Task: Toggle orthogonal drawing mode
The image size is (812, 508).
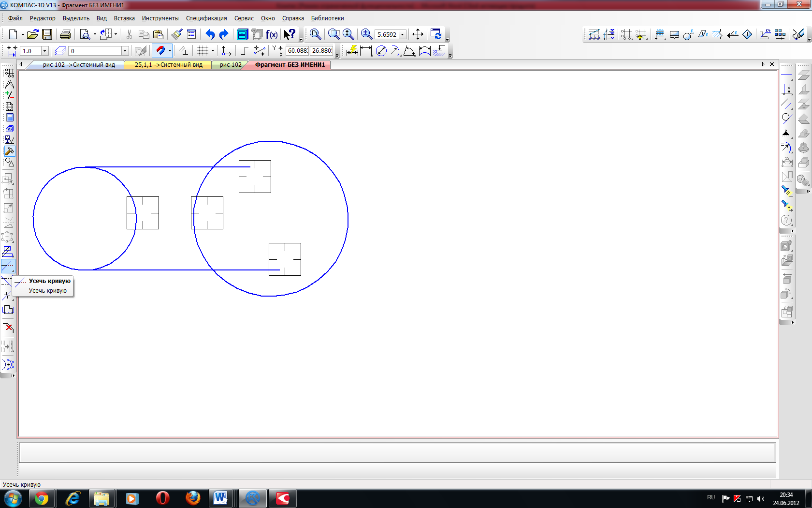Action: (x=245, y=51)
